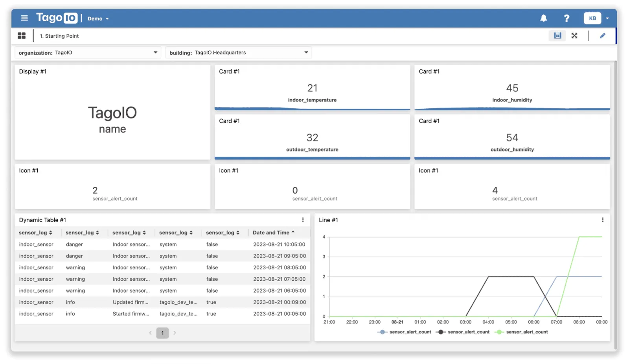Enter fullscreen mode with the expand icon
The width and height of the screenshot is (629, 364).
[x=574, y=35]
